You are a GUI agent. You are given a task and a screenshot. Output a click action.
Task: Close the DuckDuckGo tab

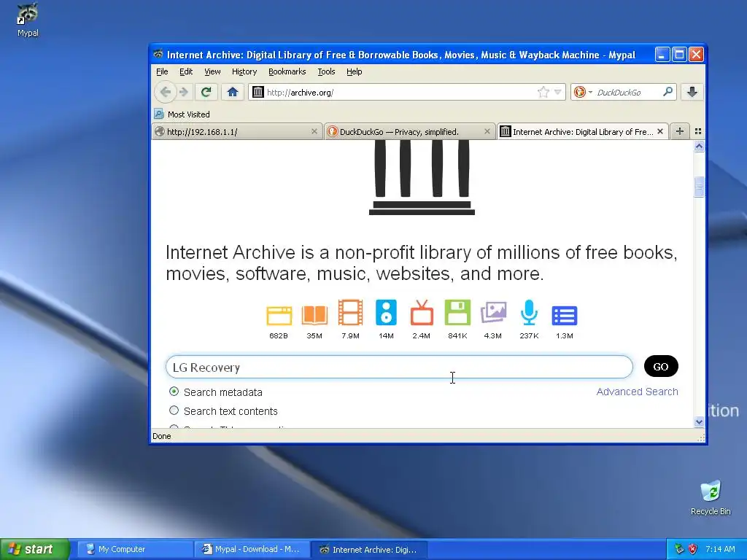pos(487,131)
